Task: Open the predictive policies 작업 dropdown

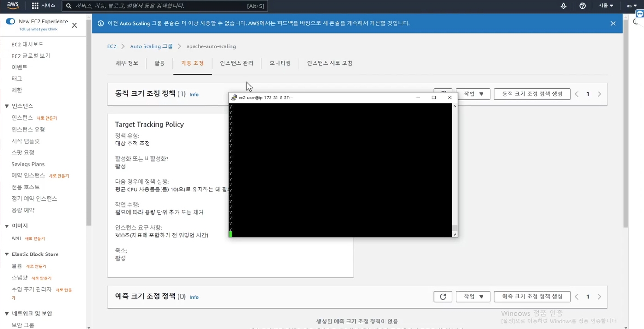Action: [x=473, y=297]
